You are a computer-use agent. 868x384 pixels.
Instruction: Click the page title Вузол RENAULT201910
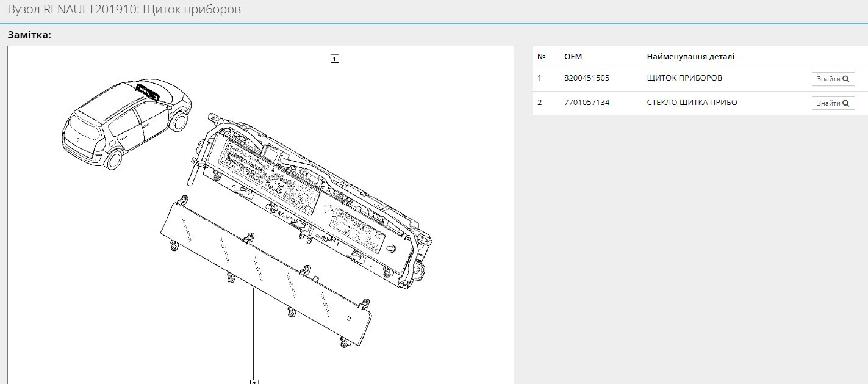click(124, 10)
